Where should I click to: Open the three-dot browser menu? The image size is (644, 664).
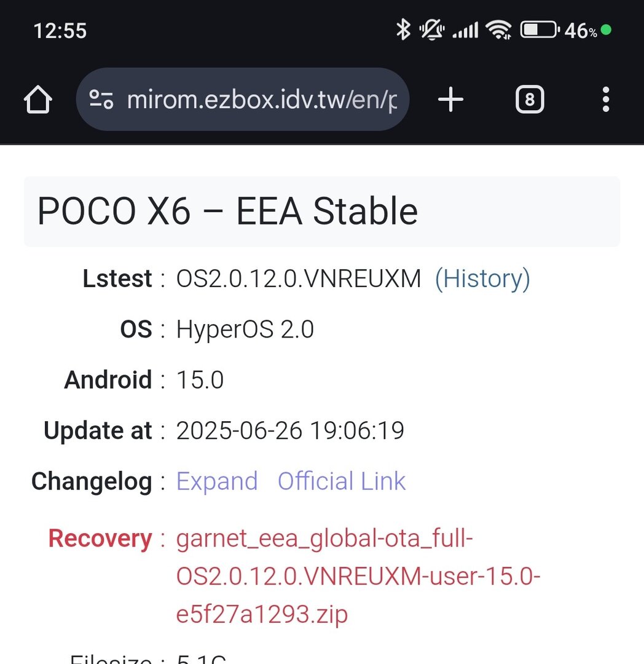click(x=605, y=100)
